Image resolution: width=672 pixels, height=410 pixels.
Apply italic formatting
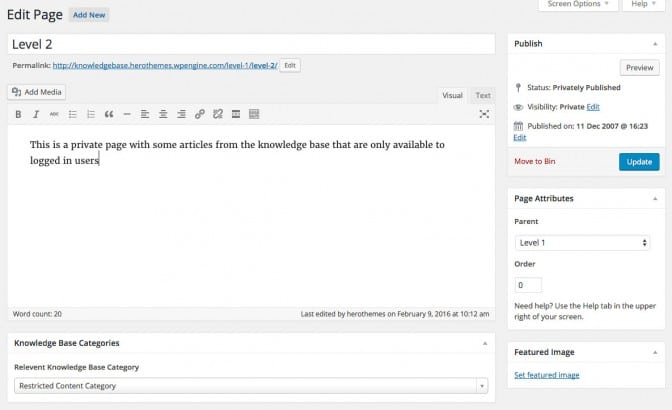36,114
